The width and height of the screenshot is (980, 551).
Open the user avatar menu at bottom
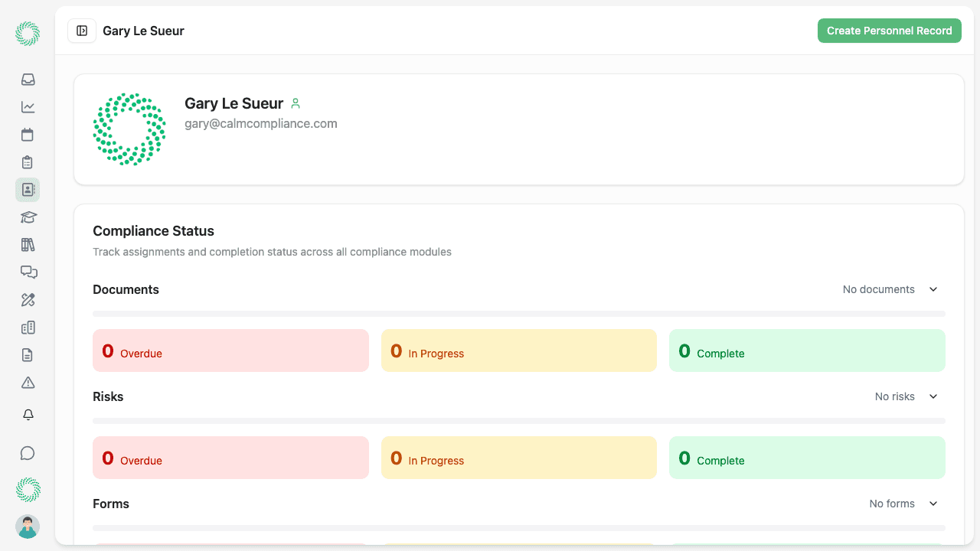pyautogui.click(x=28, y=527)
